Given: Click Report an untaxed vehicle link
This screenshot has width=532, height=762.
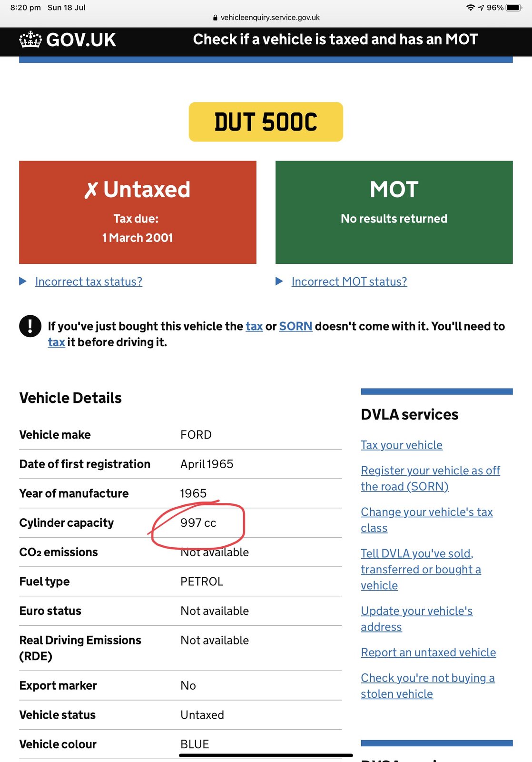Looking at the screenshot, I should coord(428,652).
